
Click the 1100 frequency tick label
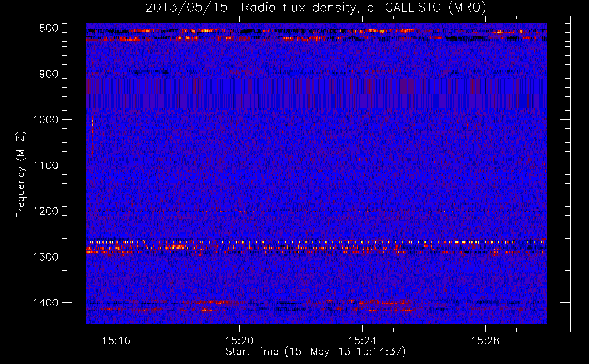pyautogui.click(x=46, y=166)
